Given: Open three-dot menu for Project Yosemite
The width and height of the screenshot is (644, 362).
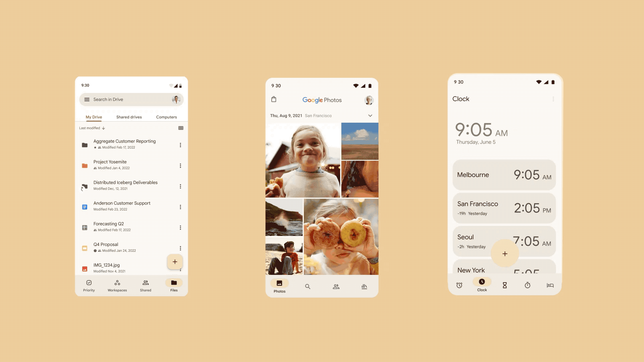Looking at the screenshot, I should click(180, 165).
